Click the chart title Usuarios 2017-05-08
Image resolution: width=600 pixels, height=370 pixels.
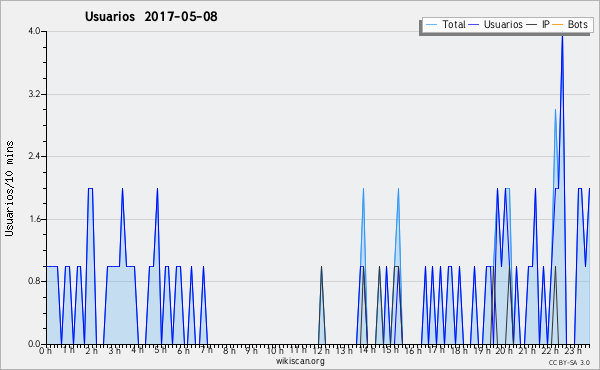pyautogui.click(x=151, y=16)
